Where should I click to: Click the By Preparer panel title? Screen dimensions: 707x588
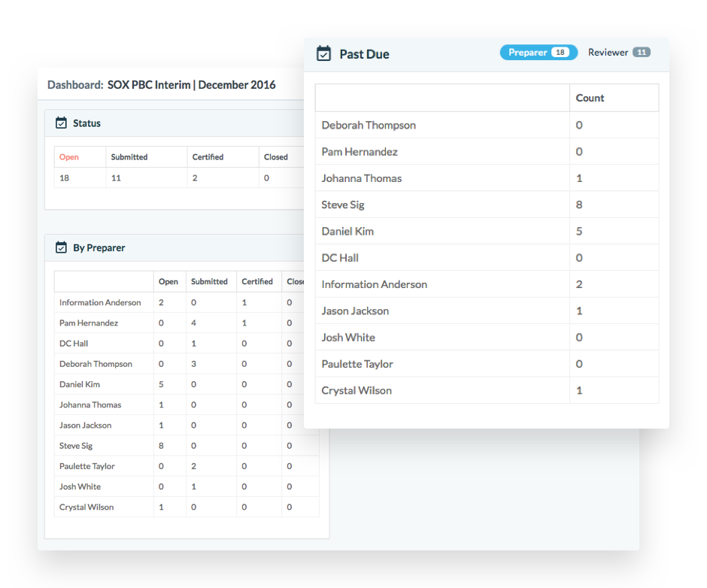click(99, 247)
